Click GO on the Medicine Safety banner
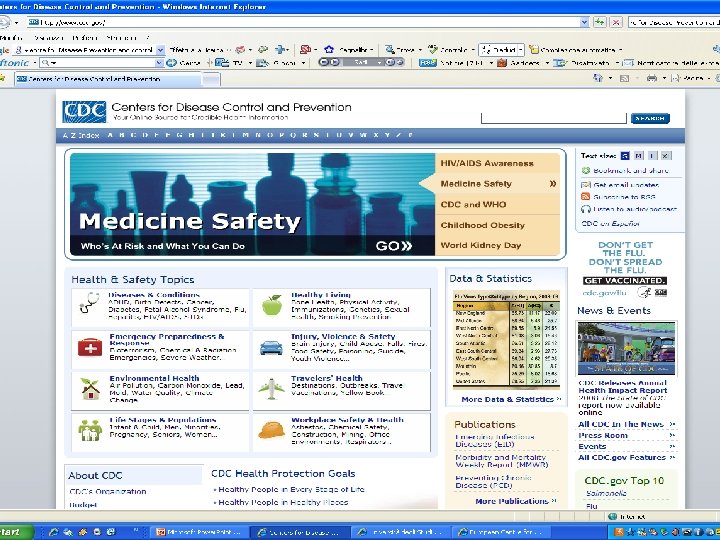This screenshot has width=720, height=540. coord(394,246)
